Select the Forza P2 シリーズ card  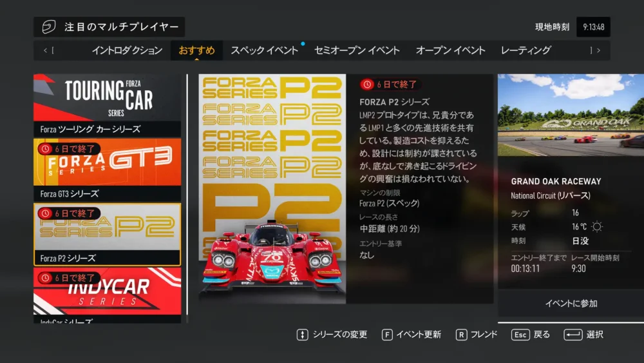tap(107, 234)
